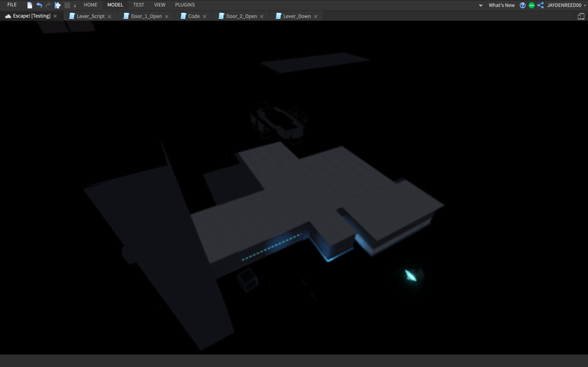Switch to the Lever_Down script tab
The height and width of the screenshot is (367, 588).
coord(296,16)
